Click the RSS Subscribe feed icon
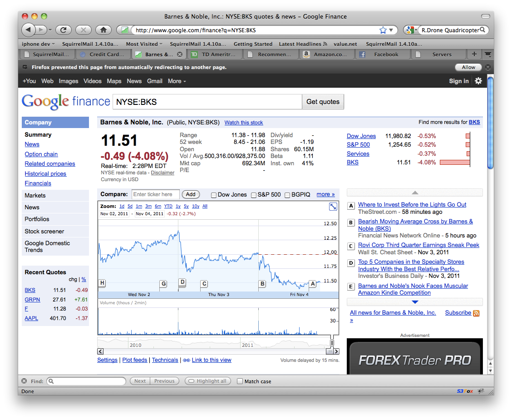The image size is (512, 420). pyautogui.click(x=476, y=313)
